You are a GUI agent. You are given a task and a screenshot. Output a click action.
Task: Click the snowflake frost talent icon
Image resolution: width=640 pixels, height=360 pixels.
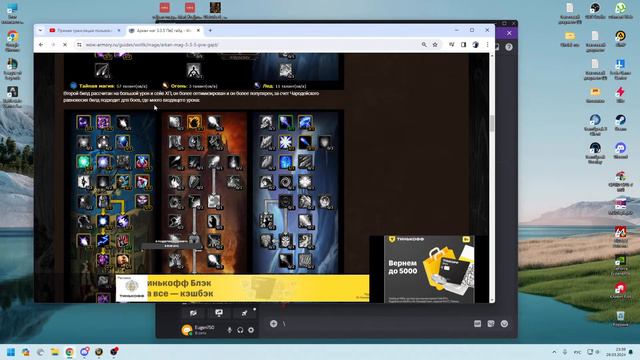click(286, 142)
